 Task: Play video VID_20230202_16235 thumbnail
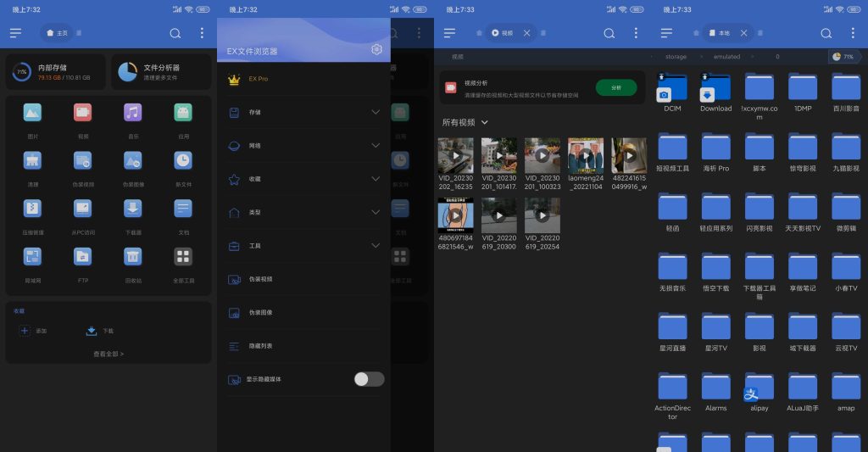(x=455, y=156)
